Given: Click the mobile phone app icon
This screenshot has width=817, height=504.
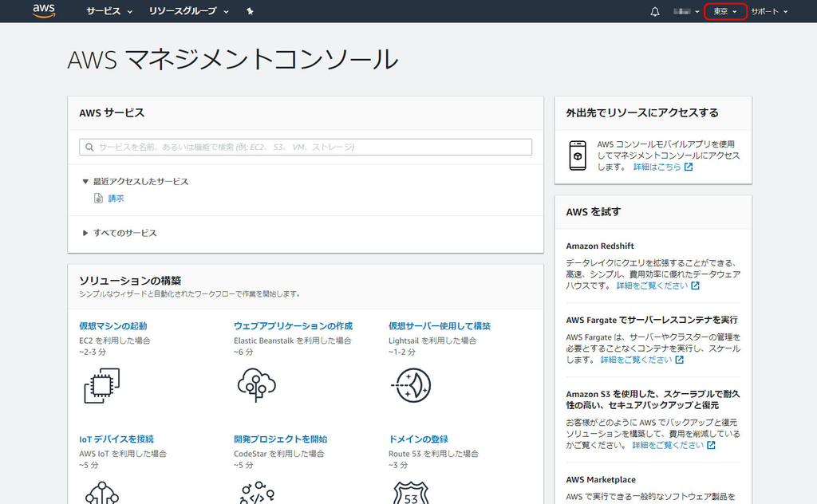Looking at the screenshot, I should click(x=578, y=156).
